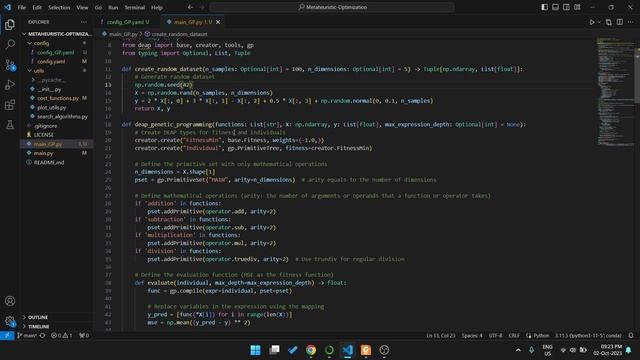Screen dimensions: 640x360
Task: Open the run options dropdown arrow
Action: pyautogui.click(x=599, y=22)
